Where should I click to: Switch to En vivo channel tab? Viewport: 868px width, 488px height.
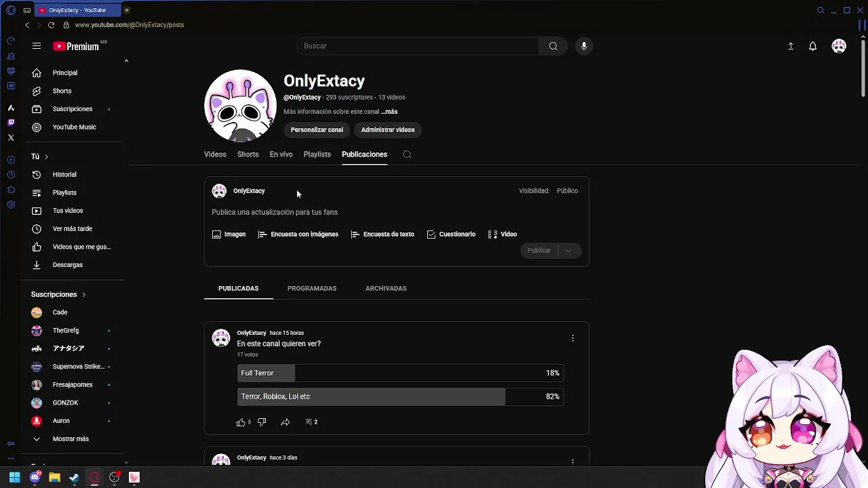[x=281, y=155]
